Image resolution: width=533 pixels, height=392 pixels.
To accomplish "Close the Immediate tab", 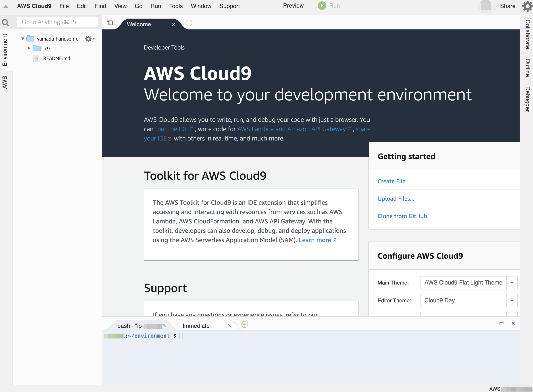I will click(229, 325).
